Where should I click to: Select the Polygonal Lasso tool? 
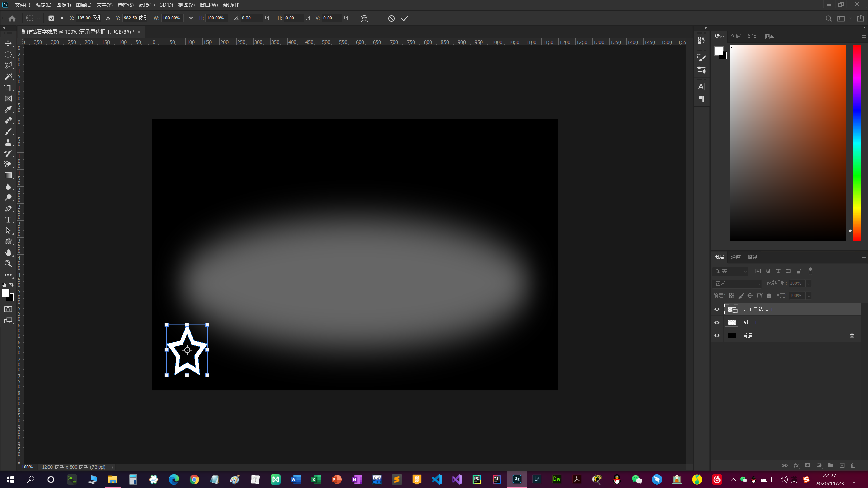[8, 65]
